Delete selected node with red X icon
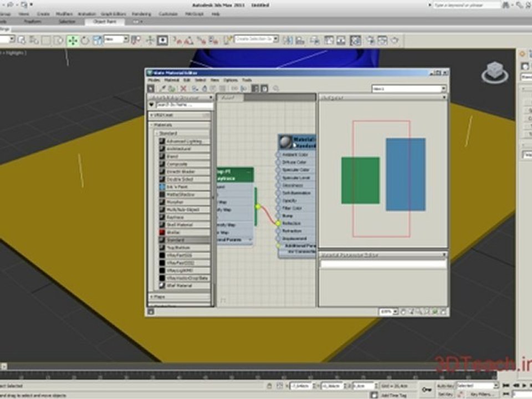Screen dimensions: 532x399 (x=183, y=89)
